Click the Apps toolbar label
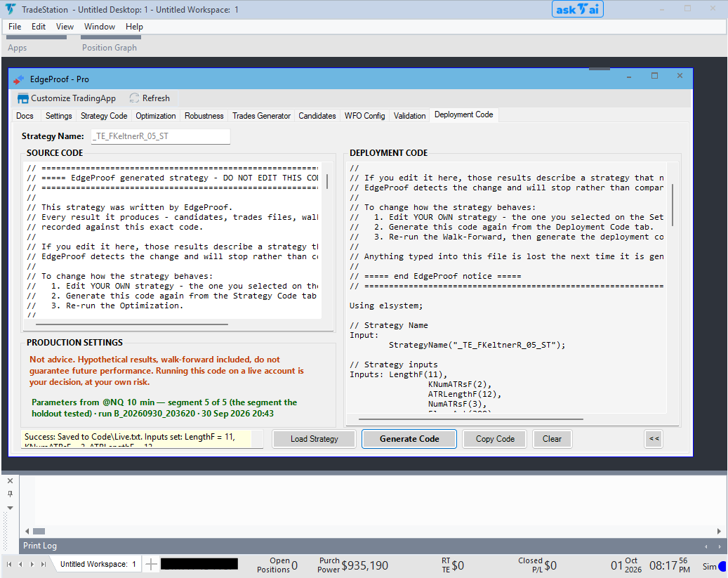728x578 pixels. [x=17, y=47]
